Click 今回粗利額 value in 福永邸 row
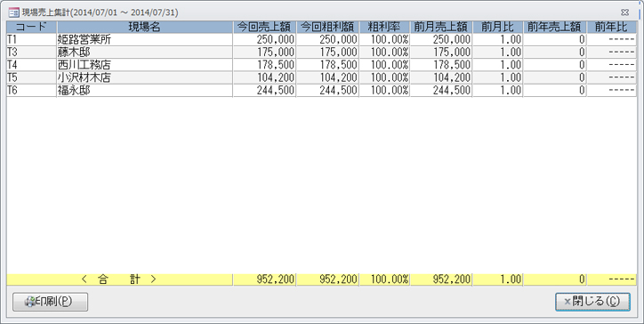This screenshot has height=324, width=644. pyautogui.click(x=327, y=91)
